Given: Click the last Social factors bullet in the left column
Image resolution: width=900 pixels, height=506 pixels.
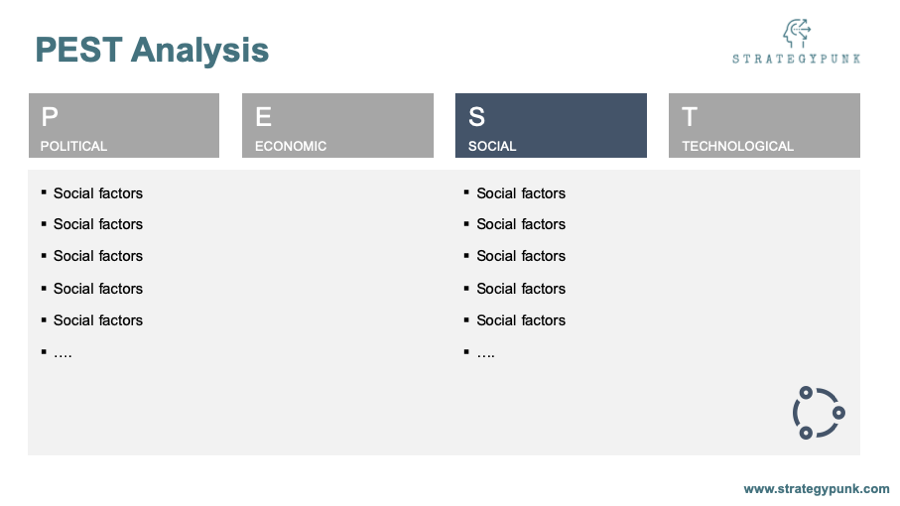Looking at the screenshot, I should coord(98,320).
